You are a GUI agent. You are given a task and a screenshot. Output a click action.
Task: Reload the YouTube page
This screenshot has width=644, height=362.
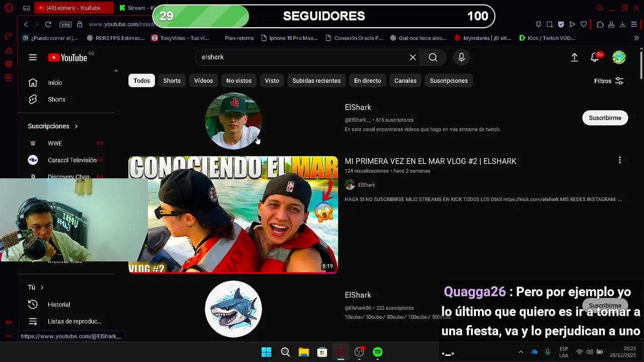click(x=48, y=24)
